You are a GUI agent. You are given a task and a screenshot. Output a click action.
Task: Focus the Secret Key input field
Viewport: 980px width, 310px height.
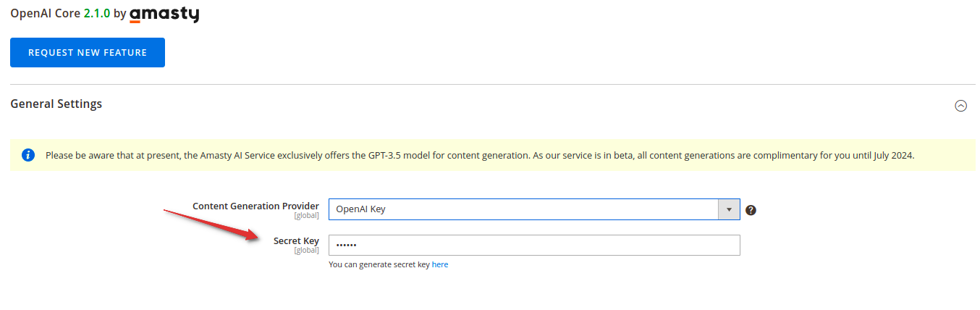(534, 245)
